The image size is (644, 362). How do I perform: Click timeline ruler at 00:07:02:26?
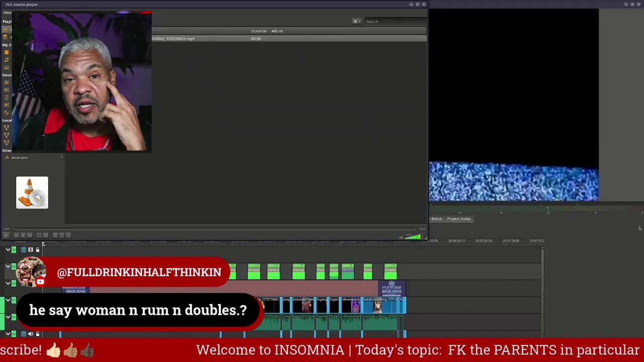pyautogui.click(x=484, y=241)
